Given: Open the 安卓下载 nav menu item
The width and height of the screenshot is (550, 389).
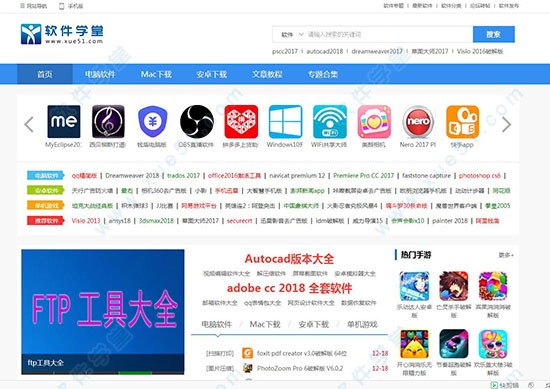Looking at the screenshot, I should click(x=212, y=74).
